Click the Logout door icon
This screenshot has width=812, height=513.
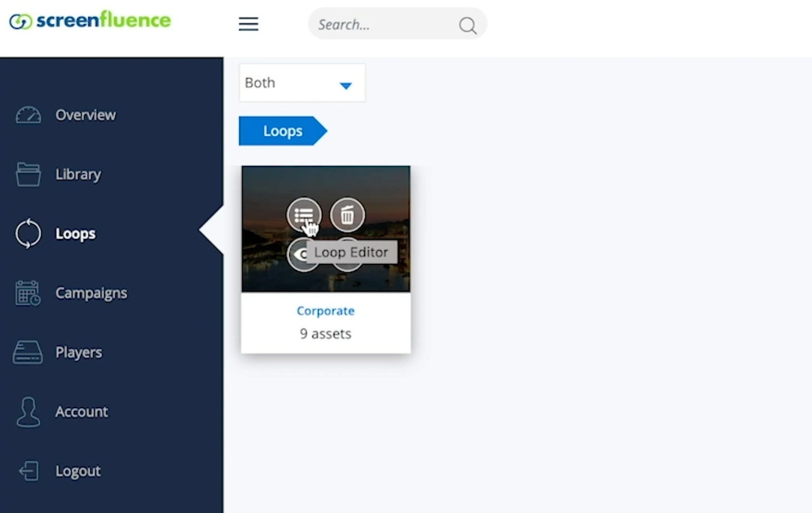point(28,471)
